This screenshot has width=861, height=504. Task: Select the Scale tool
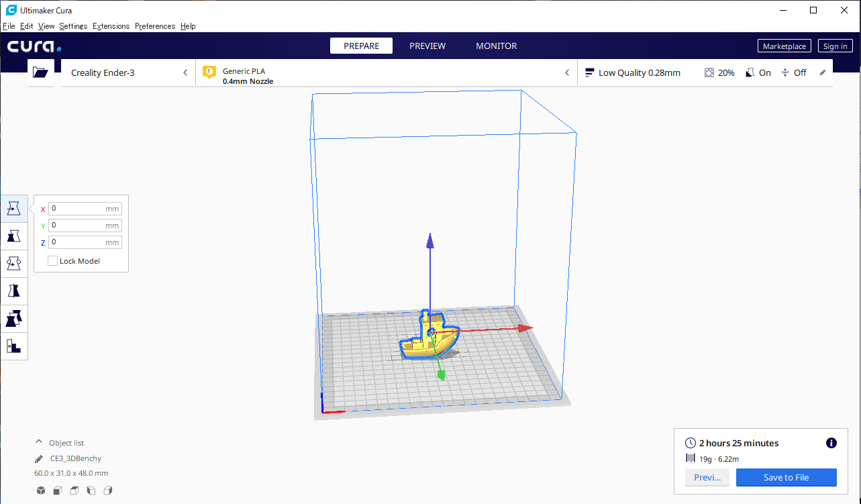point(14,236)
